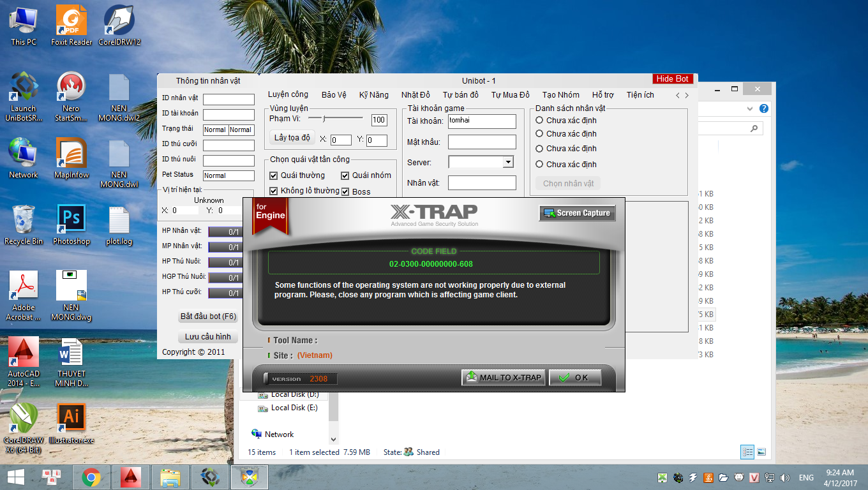Screen dimensions: 868x490
Task: Open Launch UniBotSR desktop shortcut
Action: (x=24, y=96)
